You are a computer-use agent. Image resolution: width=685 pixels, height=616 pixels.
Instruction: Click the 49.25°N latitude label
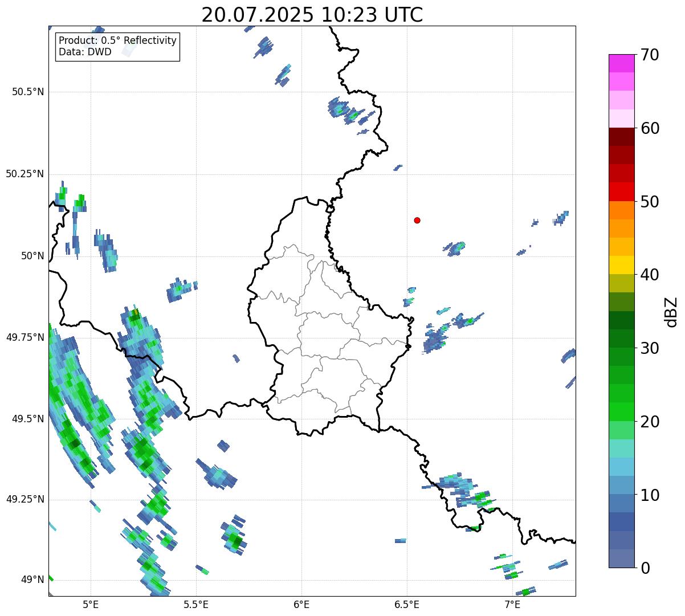click(x=25, y=499)
